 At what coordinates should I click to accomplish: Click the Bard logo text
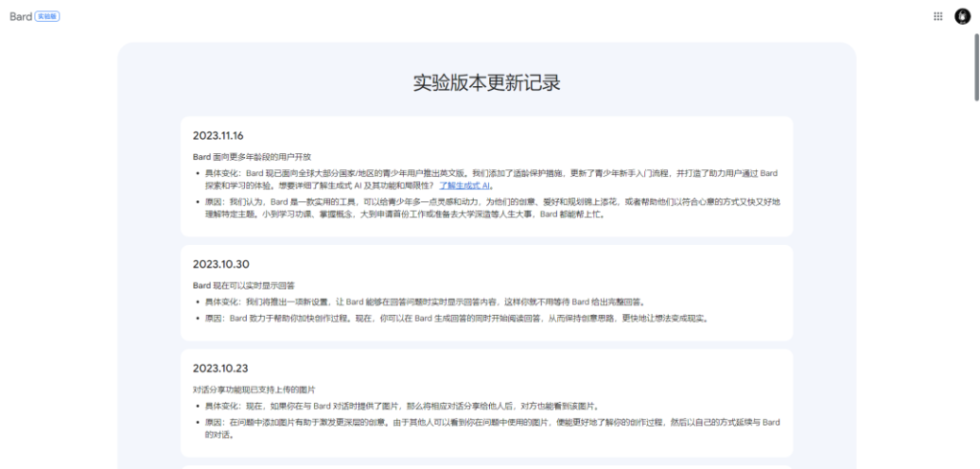(21, 17)
